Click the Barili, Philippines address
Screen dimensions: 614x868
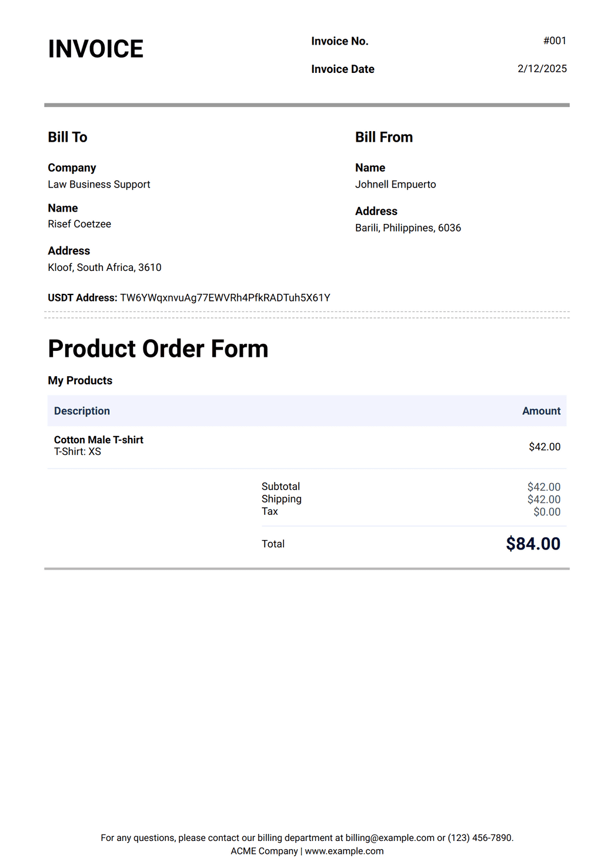[x=408, y=228]
